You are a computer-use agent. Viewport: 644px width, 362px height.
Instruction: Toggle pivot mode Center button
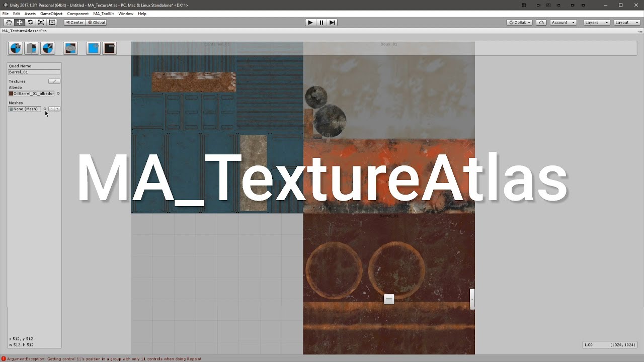(x=74, y=22)
